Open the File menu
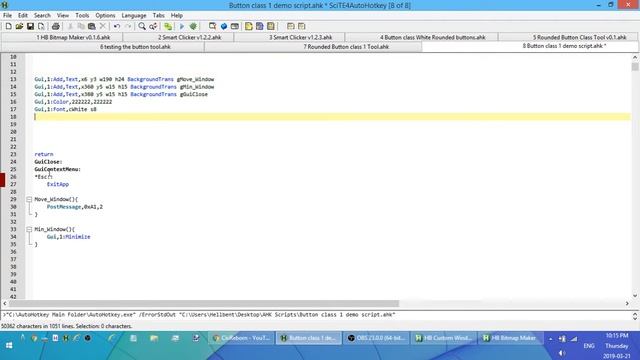Screen dimensions: 640x360 7,16
